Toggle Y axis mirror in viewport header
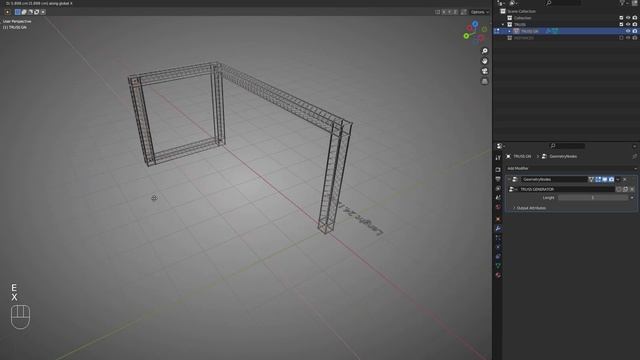The width and height of the screenshot is (640, 360). [449, 12]
